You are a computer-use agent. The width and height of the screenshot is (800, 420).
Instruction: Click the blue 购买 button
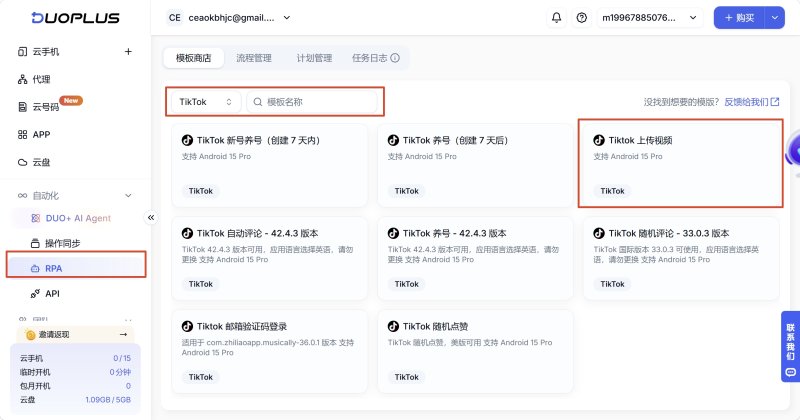739,18
